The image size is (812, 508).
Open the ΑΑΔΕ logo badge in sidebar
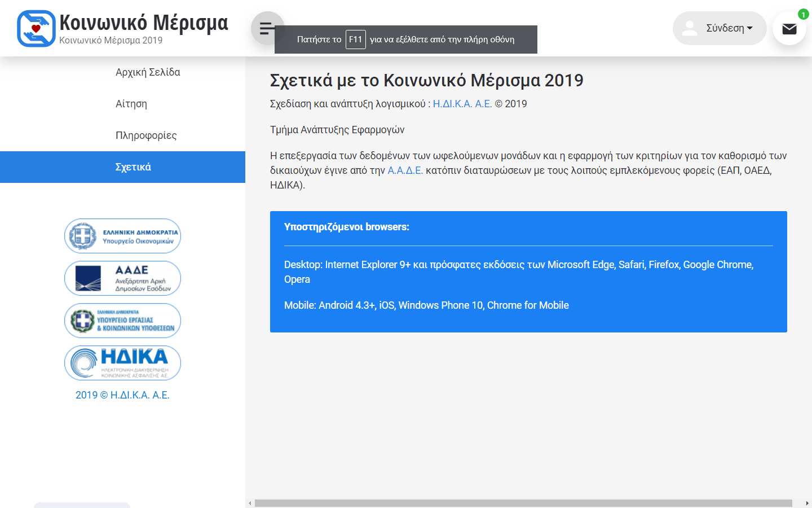[122, 278]
